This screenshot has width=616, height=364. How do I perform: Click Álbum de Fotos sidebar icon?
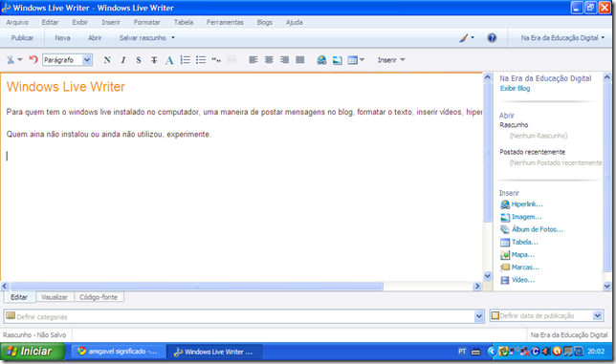pos(505,229)
